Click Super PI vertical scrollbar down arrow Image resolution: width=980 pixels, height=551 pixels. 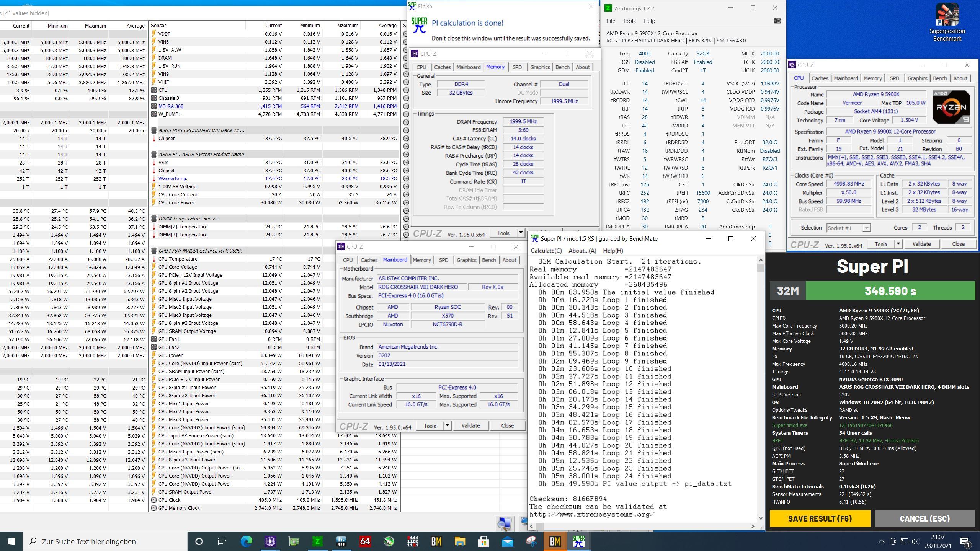760,518
